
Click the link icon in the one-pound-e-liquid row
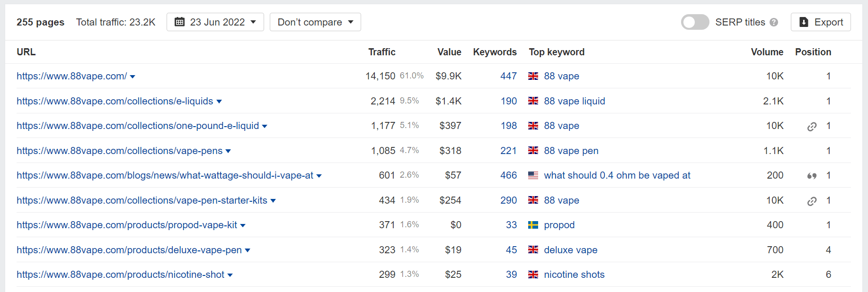[812, 126]
